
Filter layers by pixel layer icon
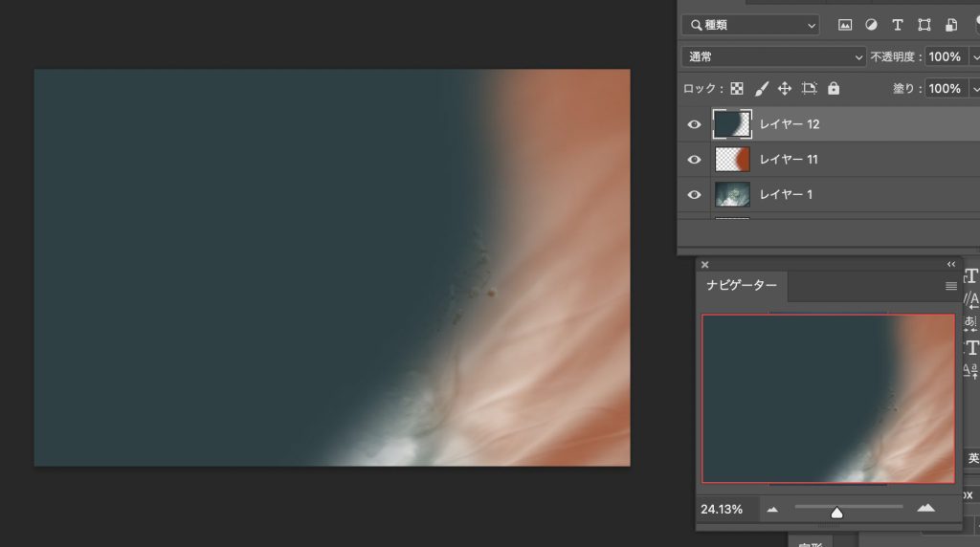(844, 25)
